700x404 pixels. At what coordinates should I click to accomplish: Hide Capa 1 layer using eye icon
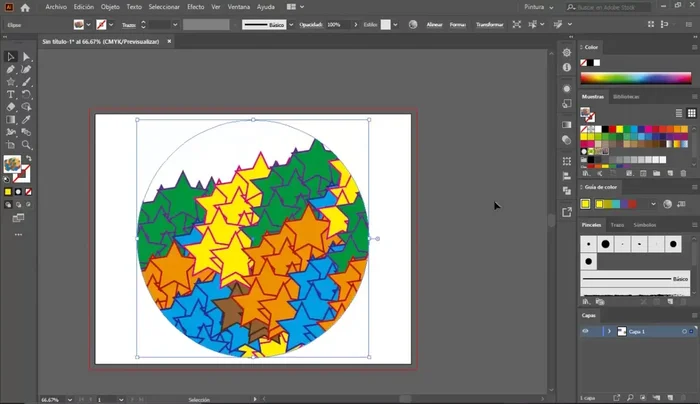click(x=586, y=331)
